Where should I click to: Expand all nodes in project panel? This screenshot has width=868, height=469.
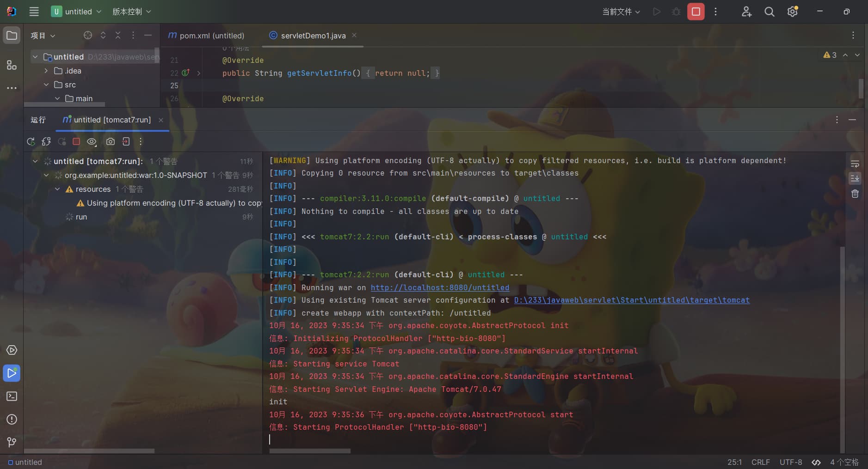(x=103, y=35)
